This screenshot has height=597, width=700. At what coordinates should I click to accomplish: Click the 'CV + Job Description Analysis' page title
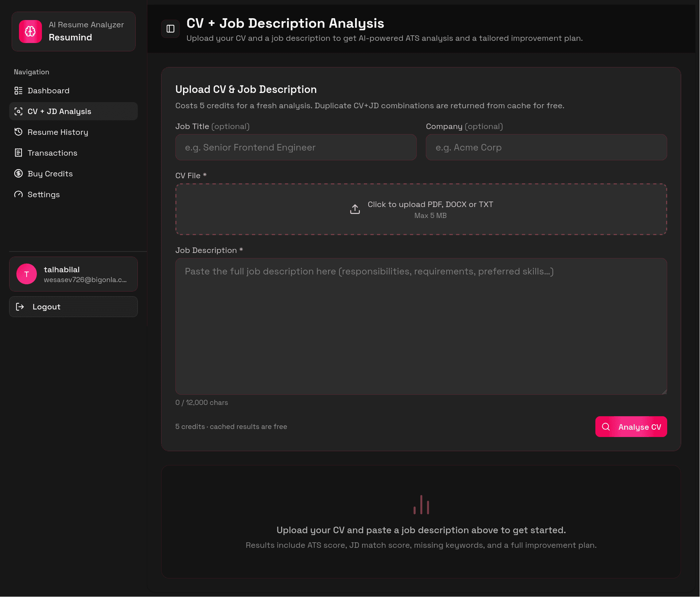[x=285, y=23]
